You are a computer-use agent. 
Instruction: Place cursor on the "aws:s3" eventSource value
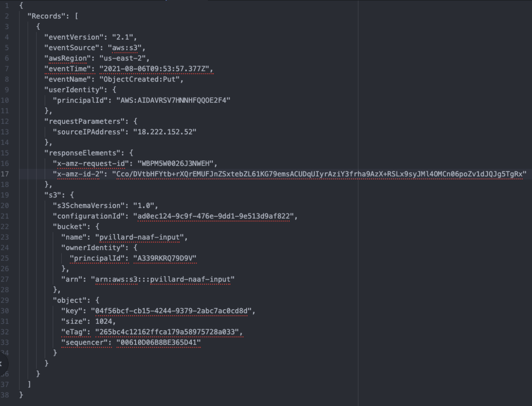coord(125,48)
